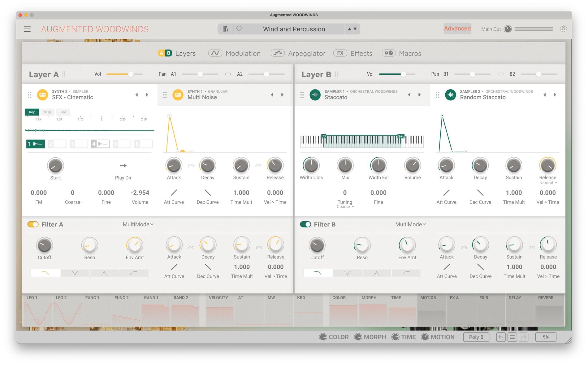Click the COLOR macro control
588x365 pixels.
pos(334,337)
